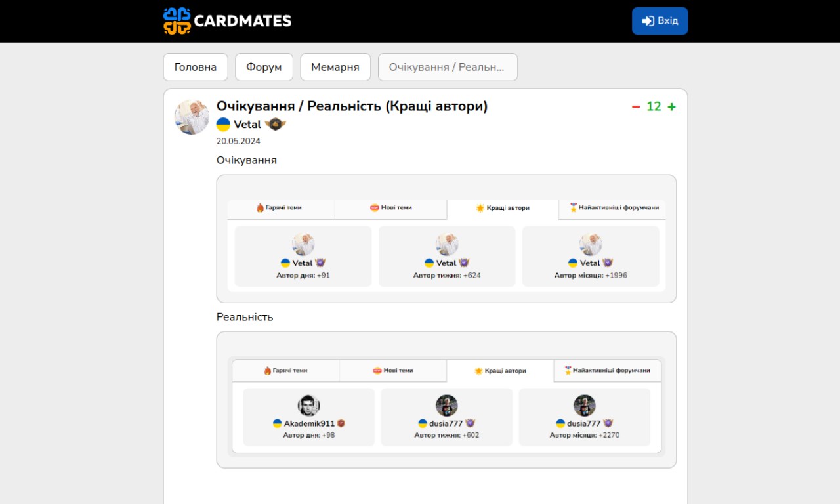This screenshot has width=840, height=504.
Task: Click Vetal's rank badge icon
Action: click(x=276, y=125)
